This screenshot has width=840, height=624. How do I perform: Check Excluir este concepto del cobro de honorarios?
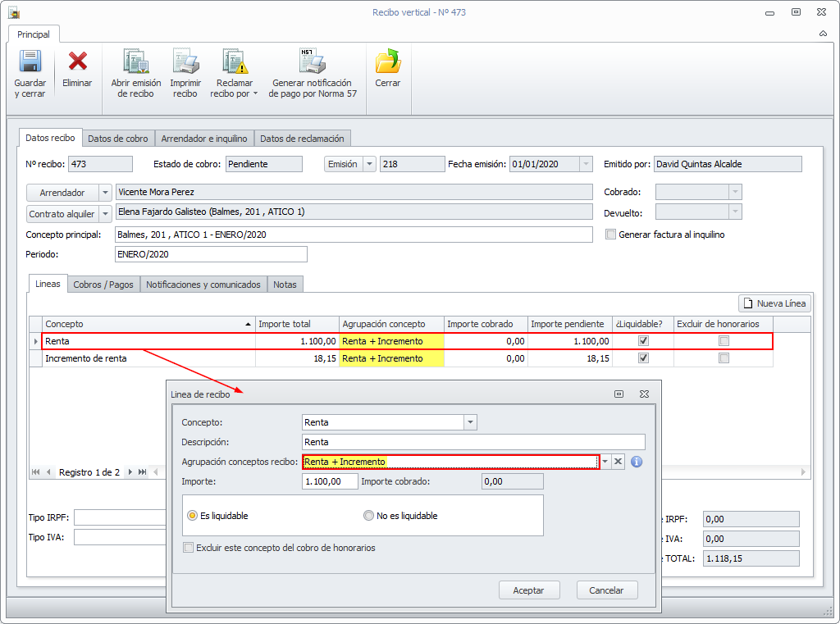(189, 548)
